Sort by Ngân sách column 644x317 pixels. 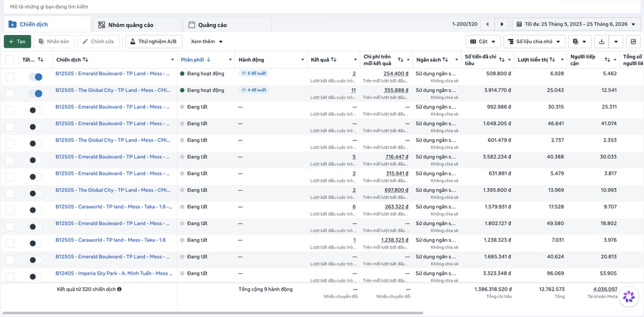coord(445,60)
